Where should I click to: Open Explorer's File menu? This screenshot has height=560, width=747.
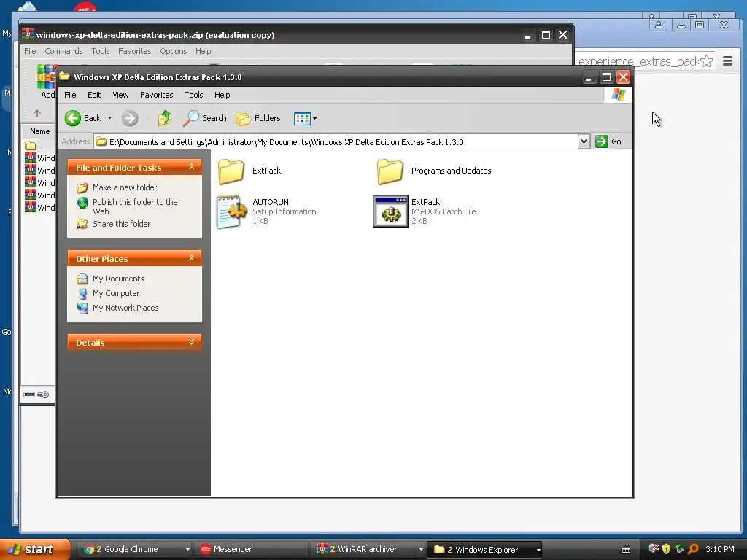[x=70, y=95]
